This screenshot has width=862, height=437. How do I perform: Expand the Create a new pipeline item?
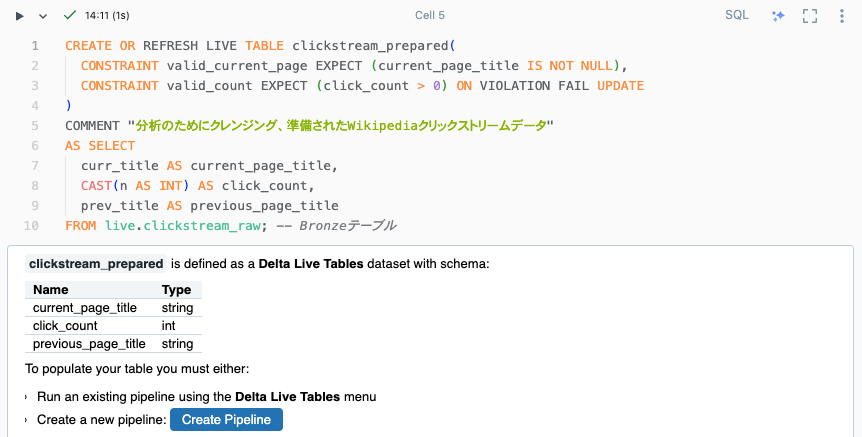26,420
